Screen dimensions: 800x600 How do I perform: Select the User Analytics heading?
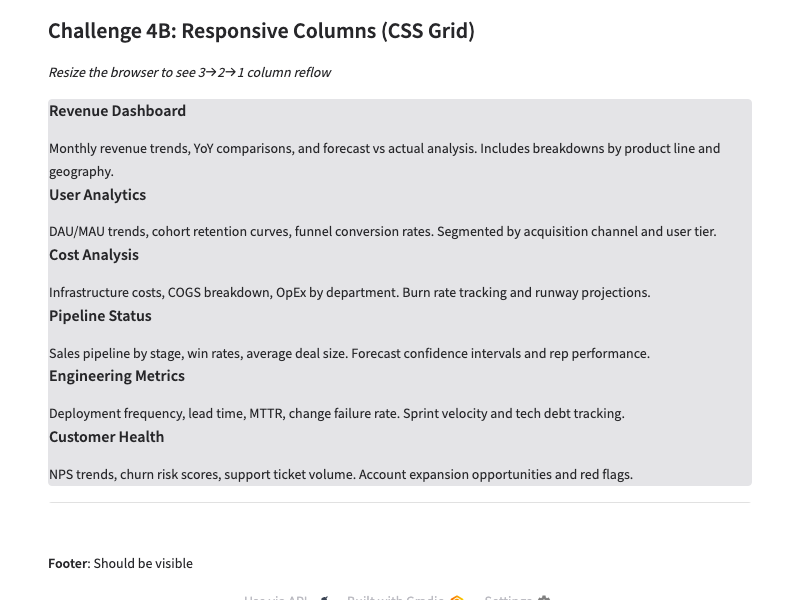click(x=97, y=195)
